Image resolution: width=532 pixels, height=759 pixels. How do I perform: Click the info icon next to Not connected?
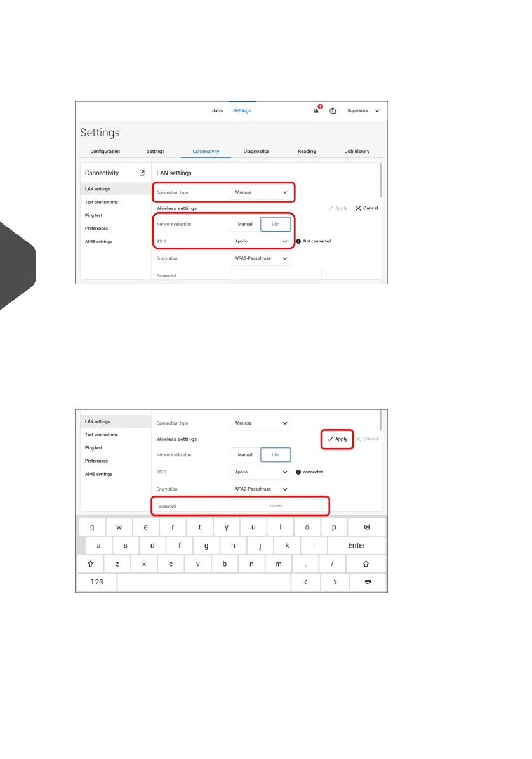tap(298, 241)
